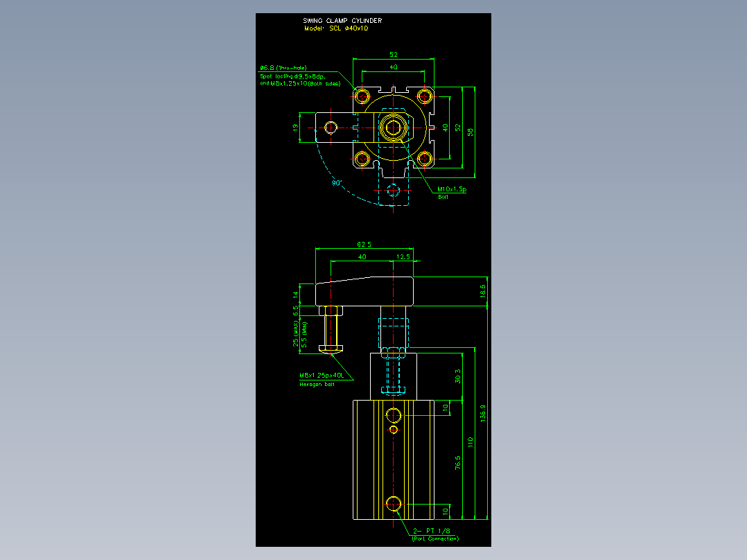Click the upper yellow port circle in side view
This screenshot has width=747, height=560.
(394, 416)
